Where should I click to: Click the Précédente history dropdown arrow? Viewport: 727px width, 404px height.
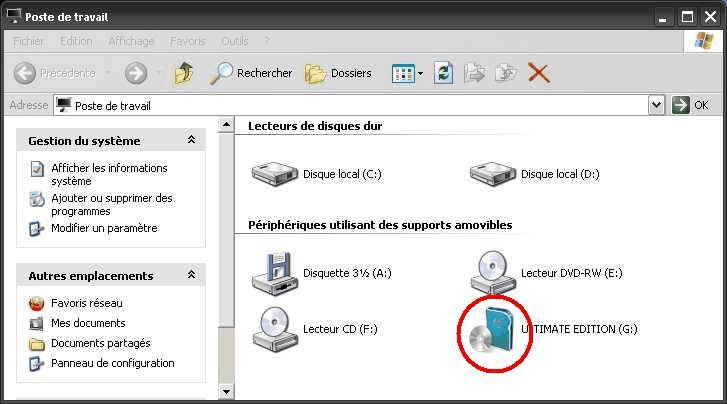point(108,73)
